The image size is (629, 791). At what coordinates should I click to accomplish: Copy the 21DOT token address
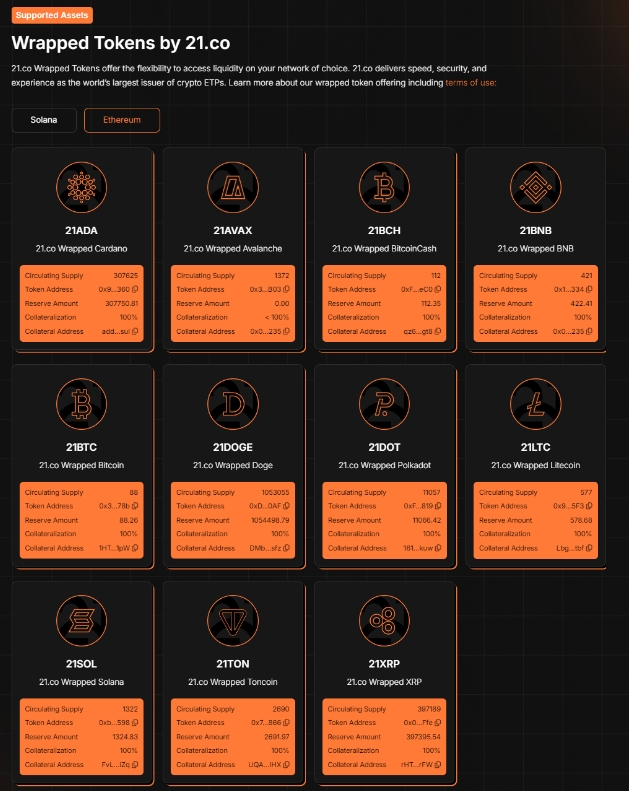click(438, 506)
